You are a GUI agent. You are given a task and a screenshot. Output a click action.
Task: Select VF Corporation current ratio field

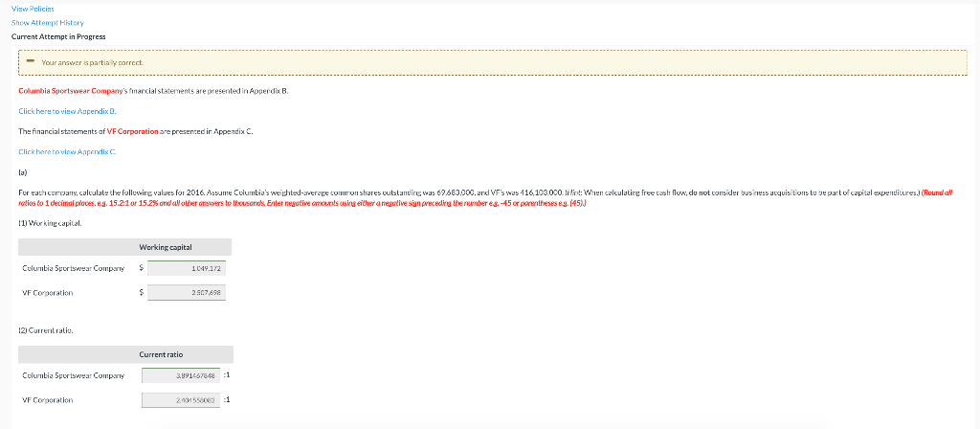click(x=181, y=399)
